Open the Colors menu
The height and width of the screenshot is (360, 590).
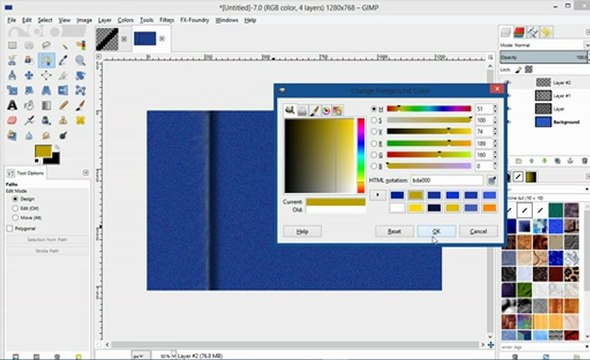[125, 20]
